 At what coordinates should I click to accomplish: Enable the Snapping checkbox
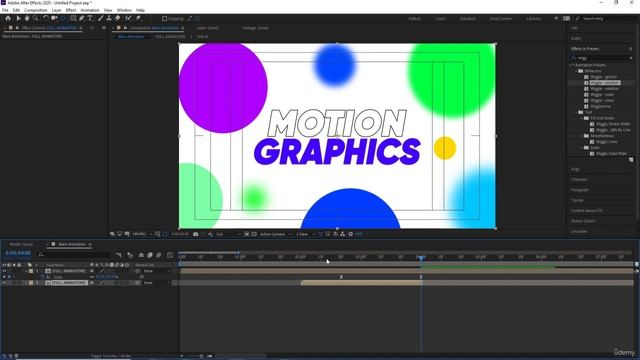coord(164,19)
